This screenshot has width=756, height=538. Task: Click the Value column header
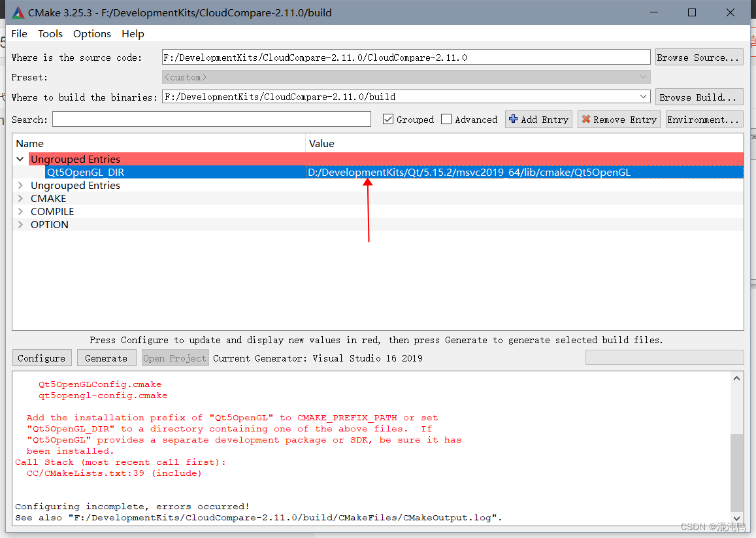(x=525, y=143)
